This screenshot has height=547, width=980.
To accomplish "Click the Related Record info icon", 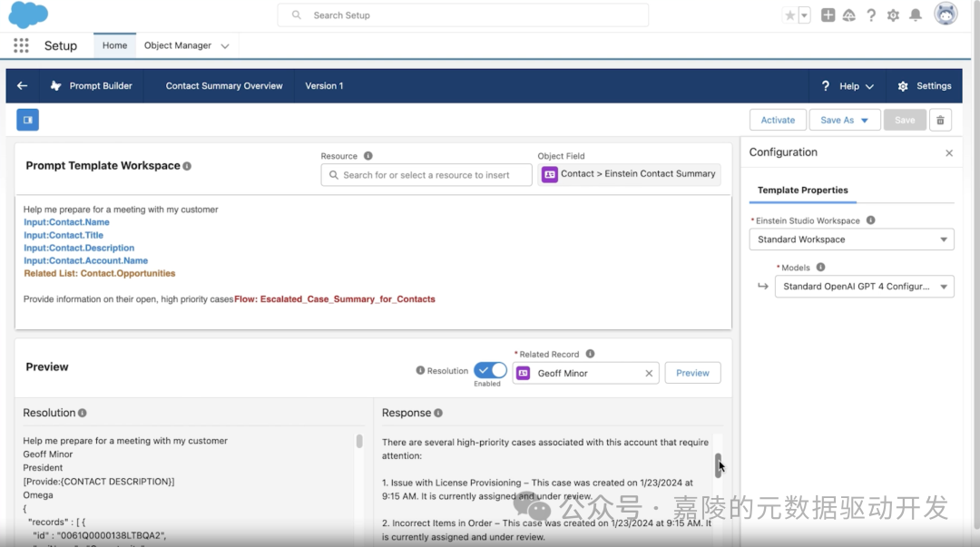I will coord(590,354).
